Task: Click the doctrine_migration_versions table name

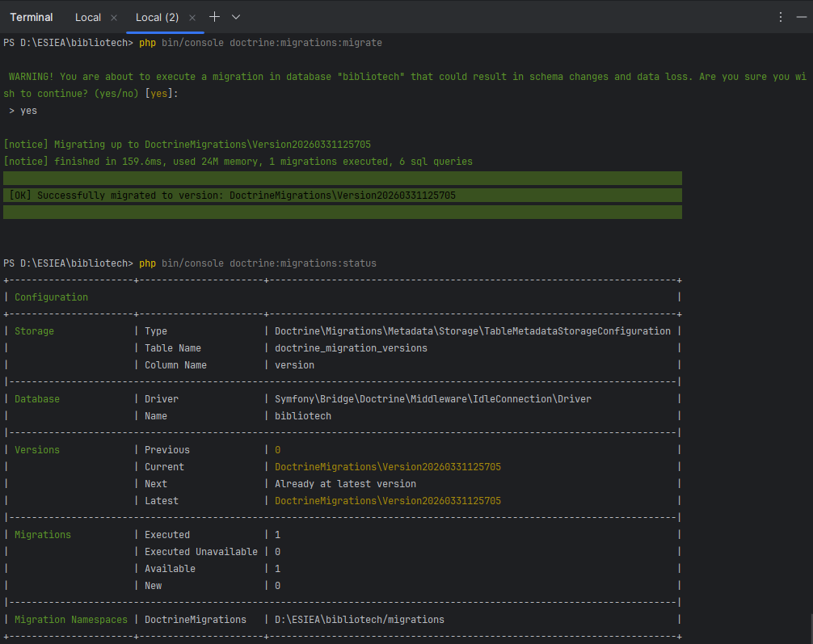Action: pyautogui.click(x=351, y=348)
